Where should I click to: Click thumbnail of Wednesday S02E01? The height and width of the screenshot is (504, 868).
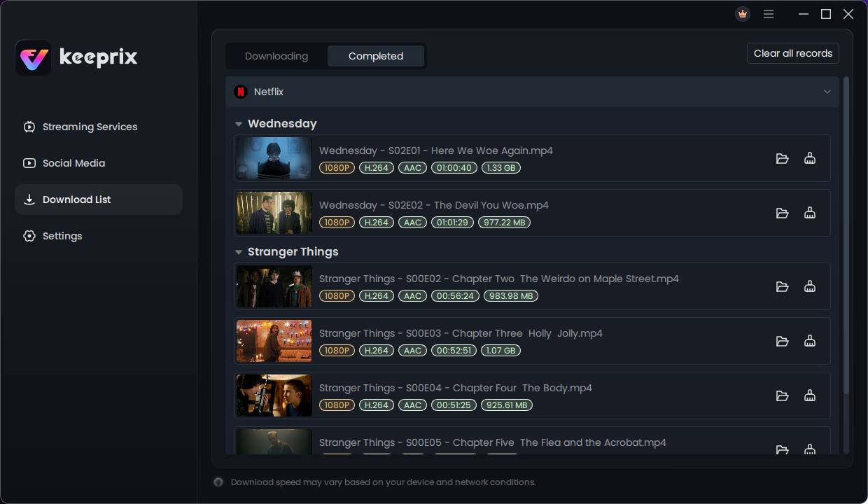click(x=274, y=158)
